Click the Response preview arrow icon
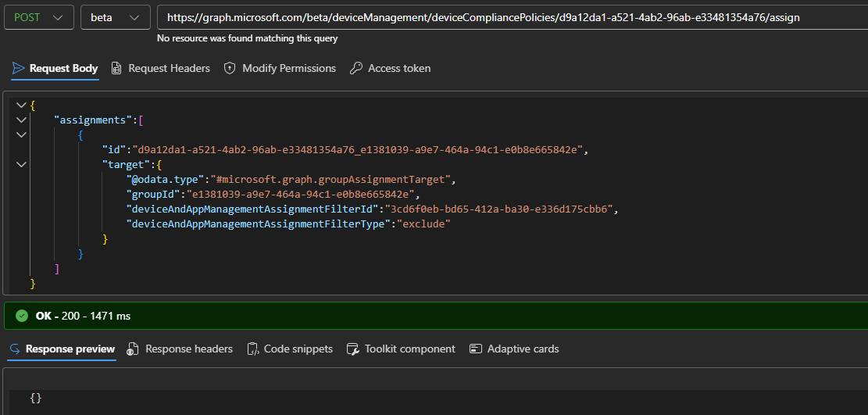The height and width of the screenshot is (415, 868). pos(15,349)
